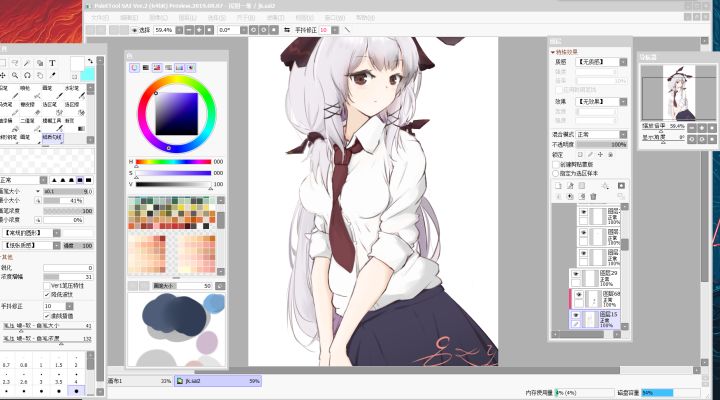This screenshot has height=400, width=720.
Task: Create a new normal layer icon
Action: coord(558,186)
